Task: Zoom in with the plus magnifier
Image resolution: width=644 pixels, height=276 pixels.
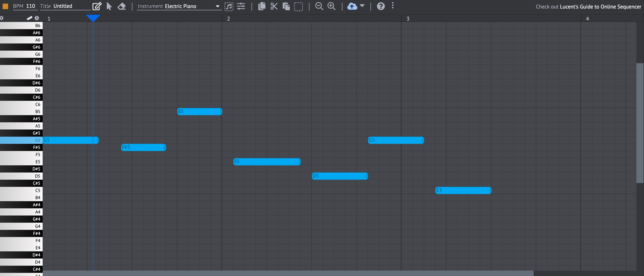Action: point(331,6)
